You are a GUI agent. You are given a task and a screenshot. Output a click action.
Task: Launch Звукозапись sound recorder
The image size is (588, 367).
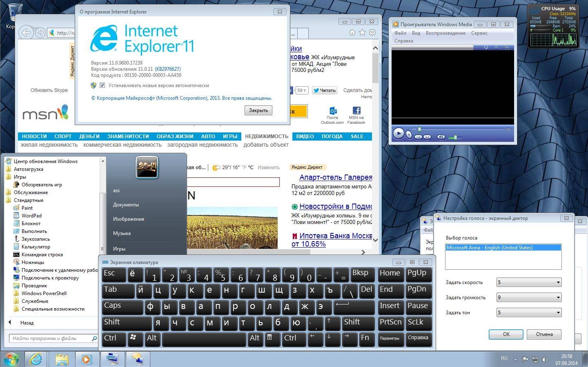tap(36, 239)
